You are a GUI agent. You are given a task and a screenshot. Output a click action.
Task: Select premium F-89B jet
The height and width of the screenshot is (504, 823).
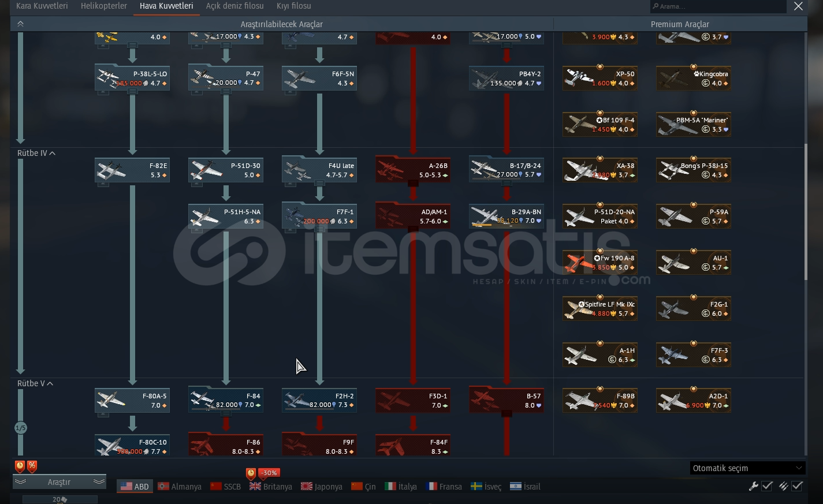click(x=600, y=401)
